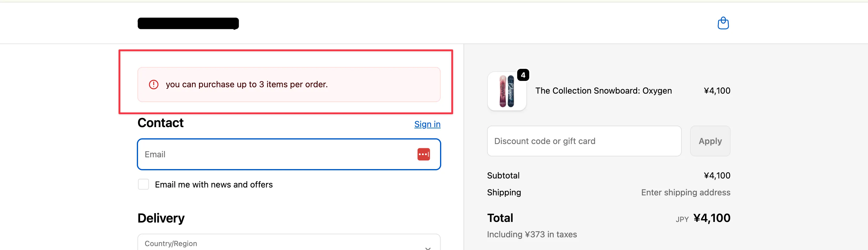Click the store logo at the top
Image resolution: width=868 pixels, height=250 pixels.
click(x=188, y=23)
